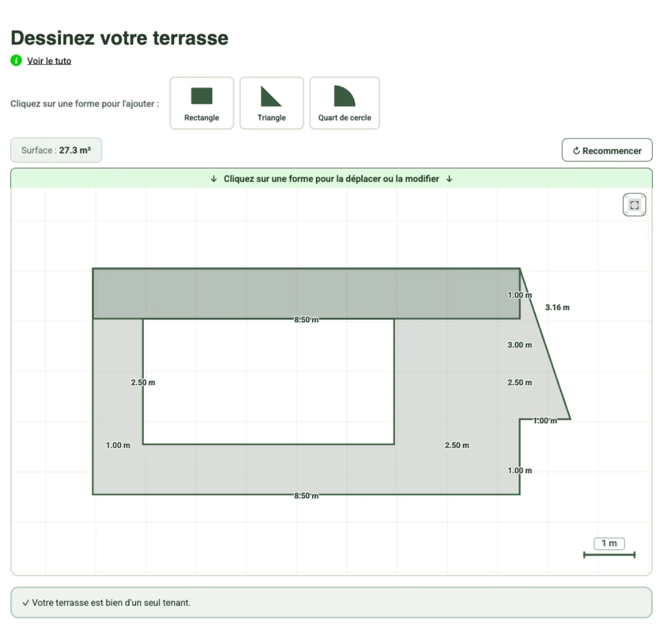
Task: Click the Quart de cercle quarter-circle icon
Action: click(344, 95)
